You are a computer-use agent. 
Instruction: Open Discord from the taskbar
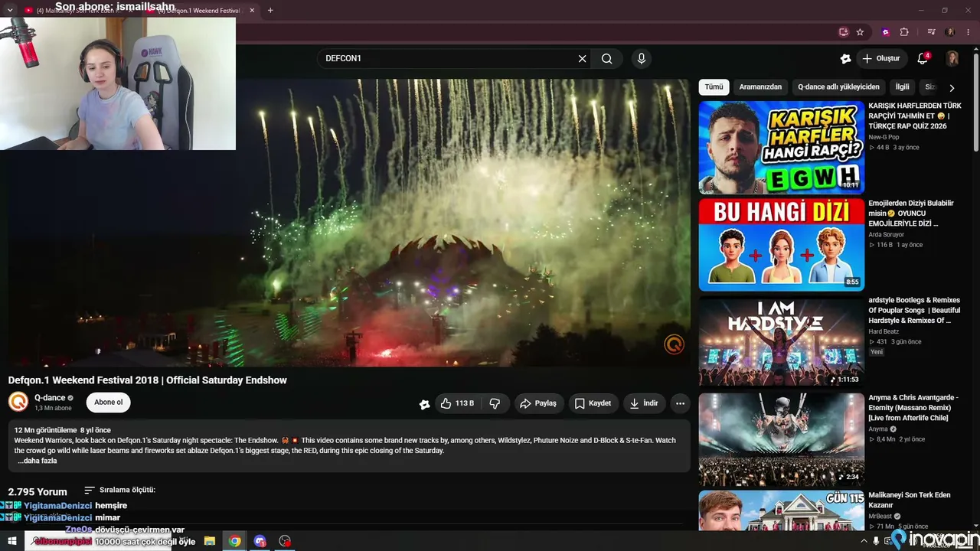click(260, 541)
